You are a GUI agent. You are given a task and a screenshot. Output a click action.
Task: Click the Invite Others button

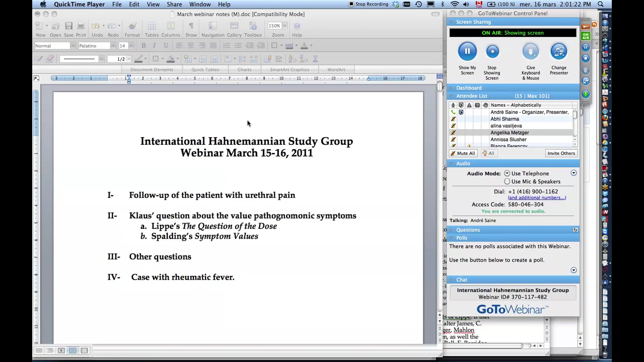coord(561,153)
